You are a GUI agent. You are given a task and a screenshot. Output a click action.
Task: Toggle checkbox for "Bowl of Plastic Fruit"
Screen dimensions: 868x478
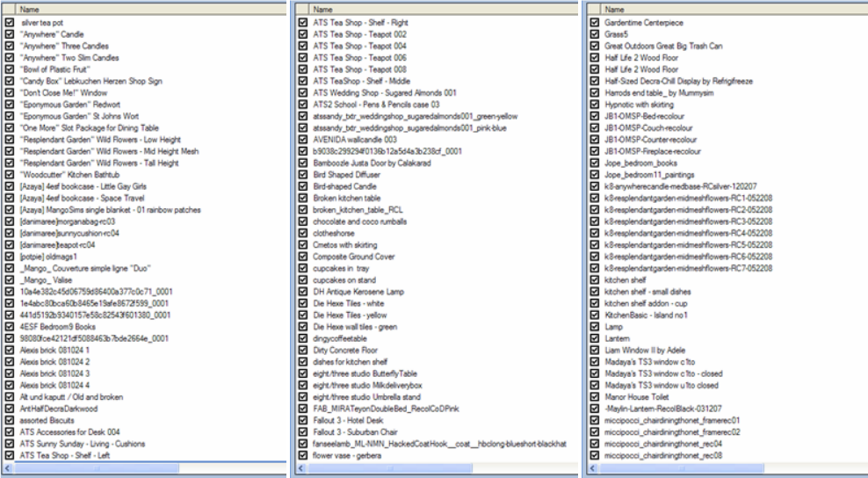point(10,69)
